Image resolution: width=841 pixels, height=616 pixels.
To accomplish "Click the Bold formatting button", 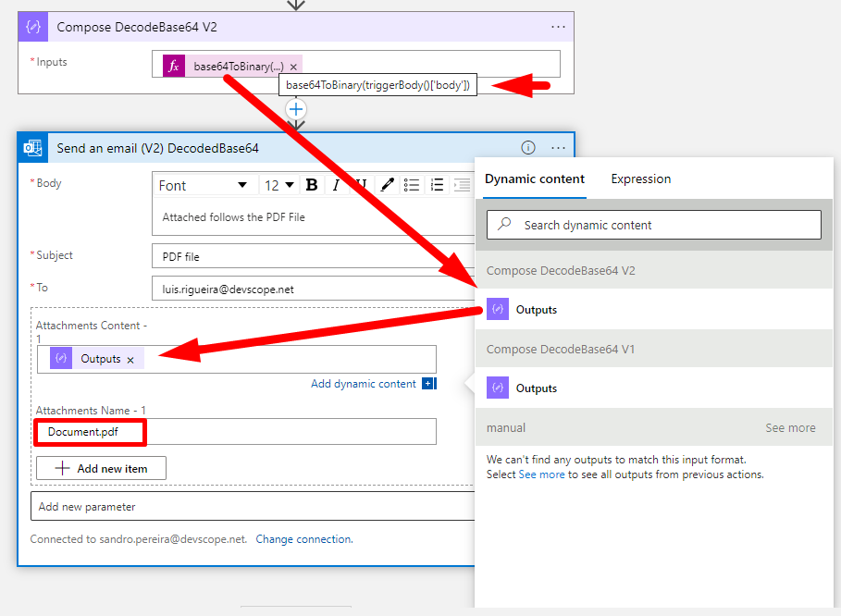I will pos(312,185).
